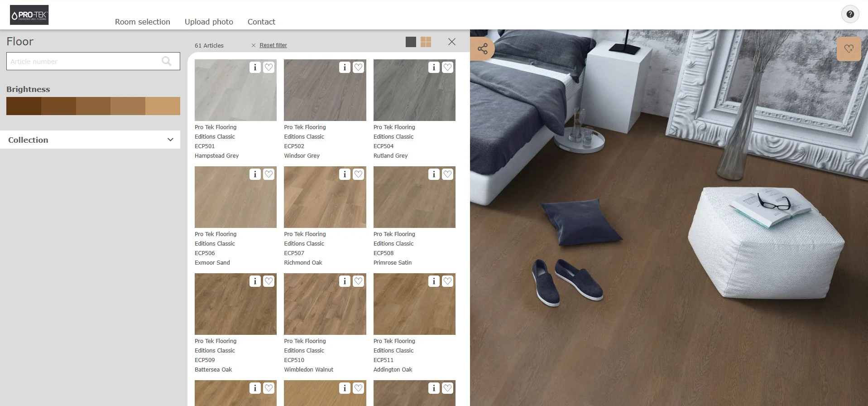Click the Pro-Tek logo
The width and height of the screenshot is (868, 406).
[x=29, y=15]
